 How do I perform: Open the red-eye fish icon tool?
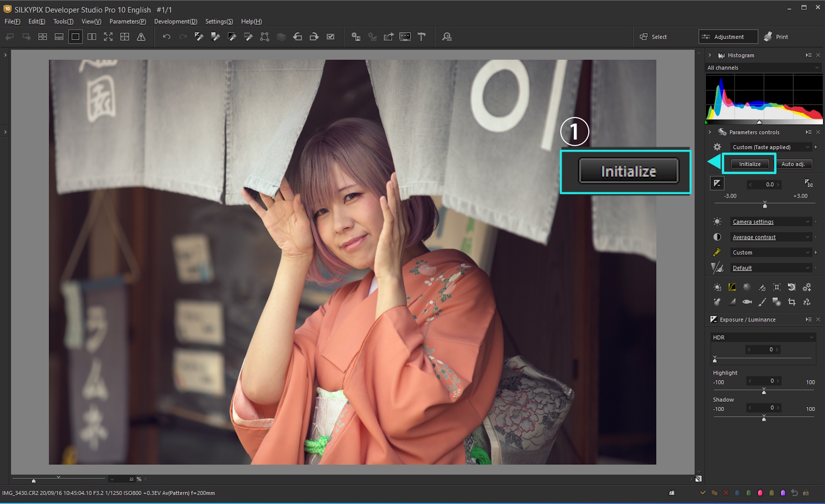point(747,302)
